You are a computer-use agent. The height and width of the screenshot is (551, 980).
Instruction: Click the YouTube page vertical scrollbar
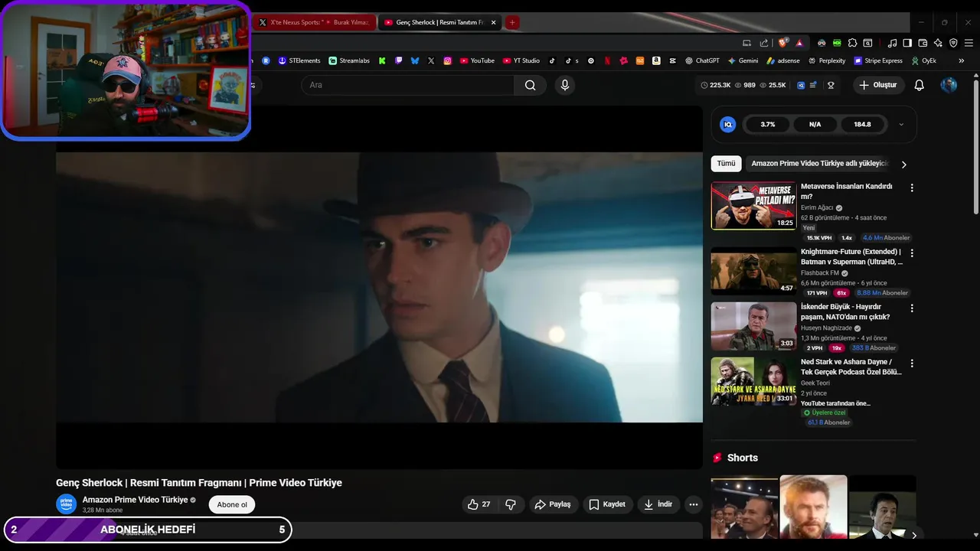pos(976,145)
